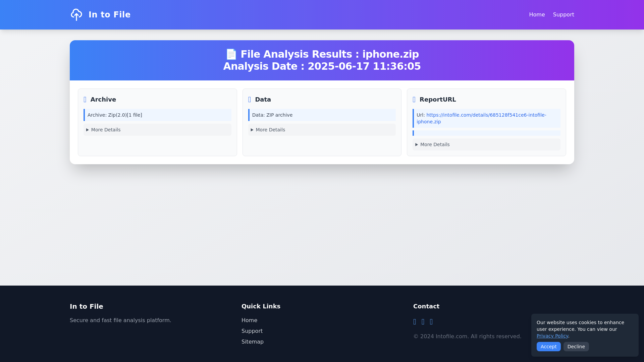Viewport: 644px width, 362px height.
Task: Click the Archive card icon
Action: point(85,100)
